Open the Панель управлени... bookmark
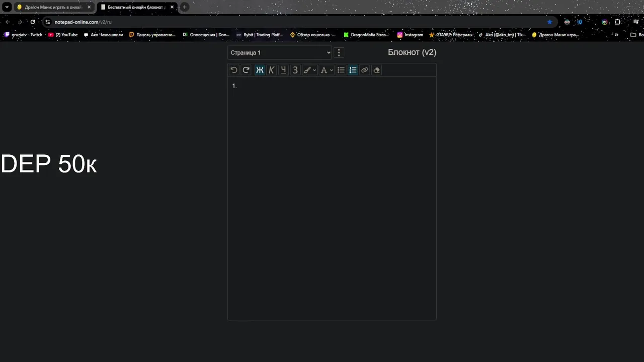This screenshot has height=362, width=644. coord(152,35)
